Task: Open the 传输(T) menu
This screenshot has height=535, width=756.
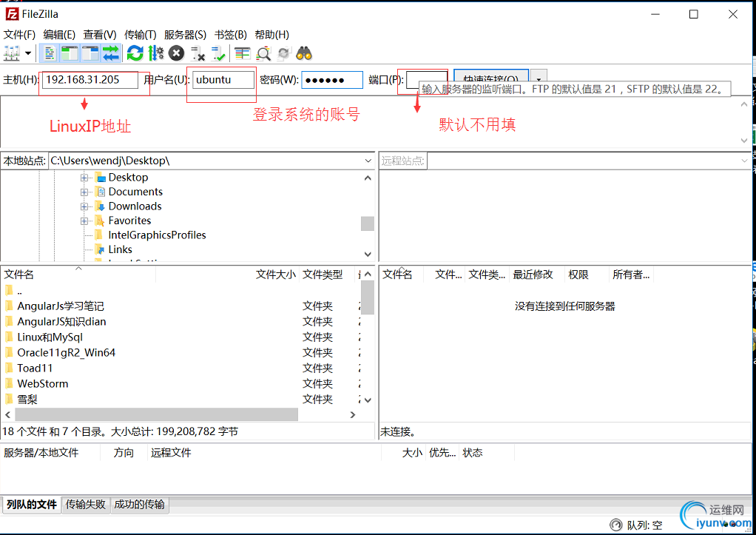Action: (141, 35)
